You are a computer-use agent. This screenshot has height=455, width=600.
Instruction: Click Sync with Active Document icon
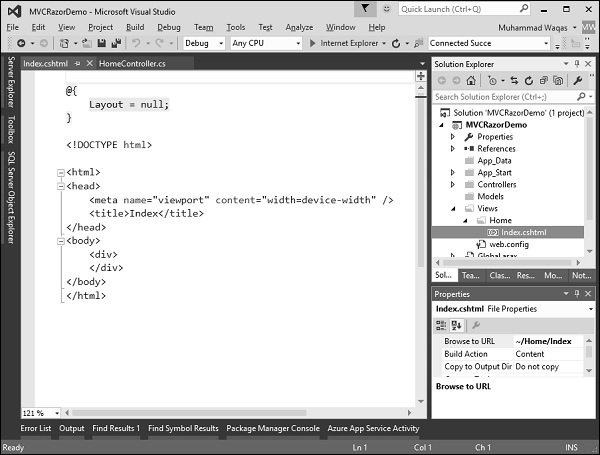click(514, 80)
